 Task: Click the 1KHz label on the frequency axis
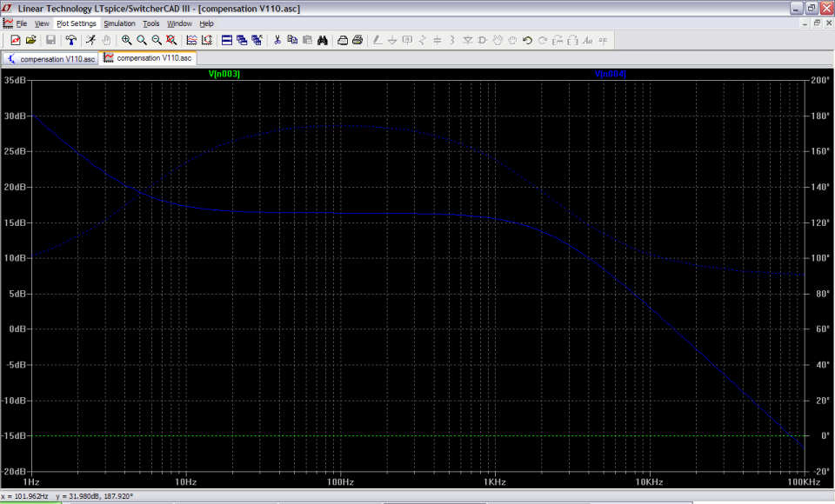[x=495, y=481]
